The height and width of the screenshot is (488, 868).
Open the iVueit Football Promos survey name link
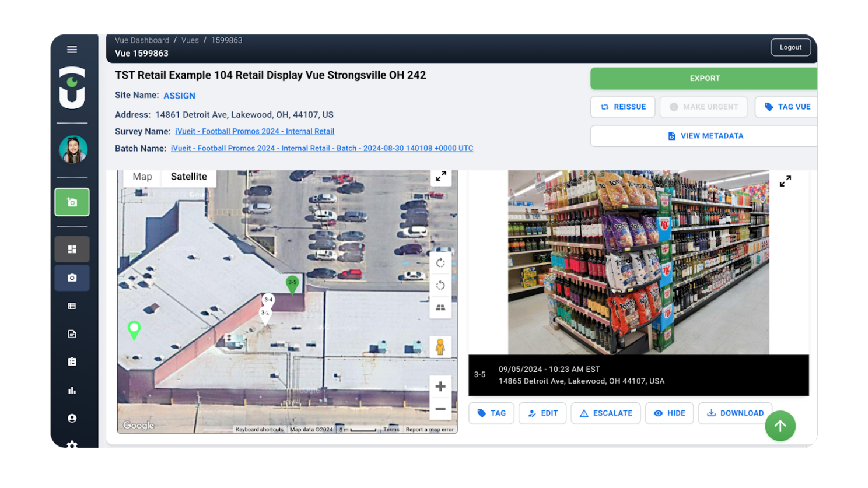point(254,132)
